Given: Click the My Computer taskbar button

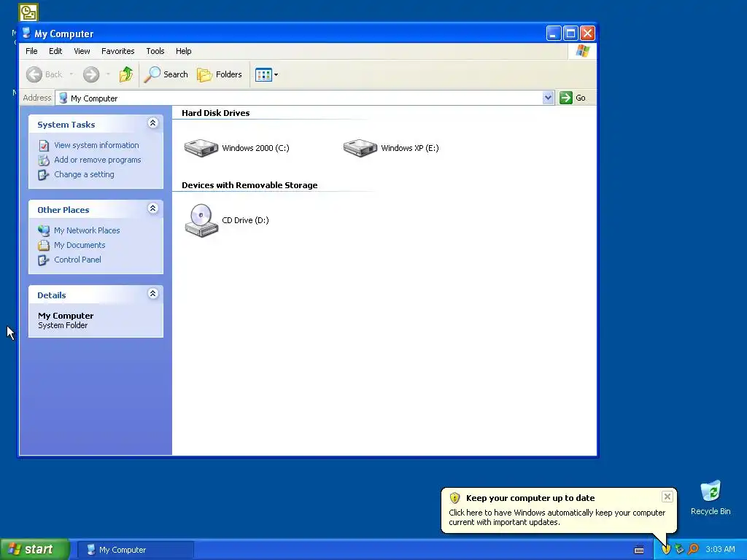Looking at the screenshot, I should 135,550.
